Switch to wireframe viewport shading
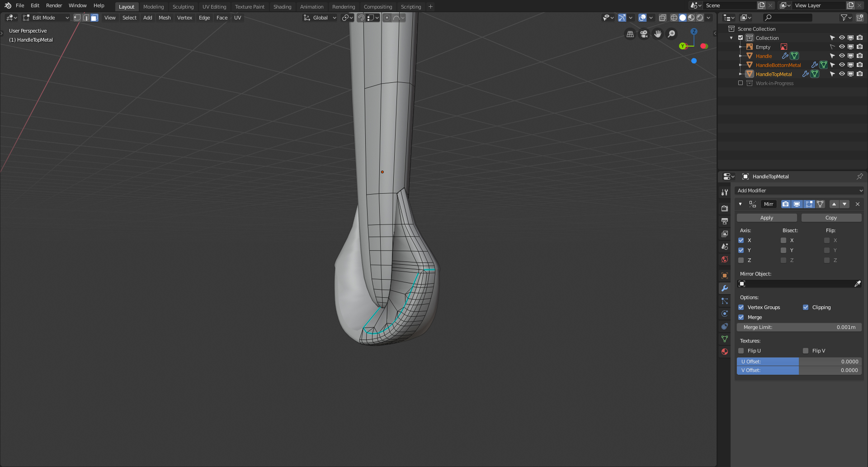 [x=674, y=18]
